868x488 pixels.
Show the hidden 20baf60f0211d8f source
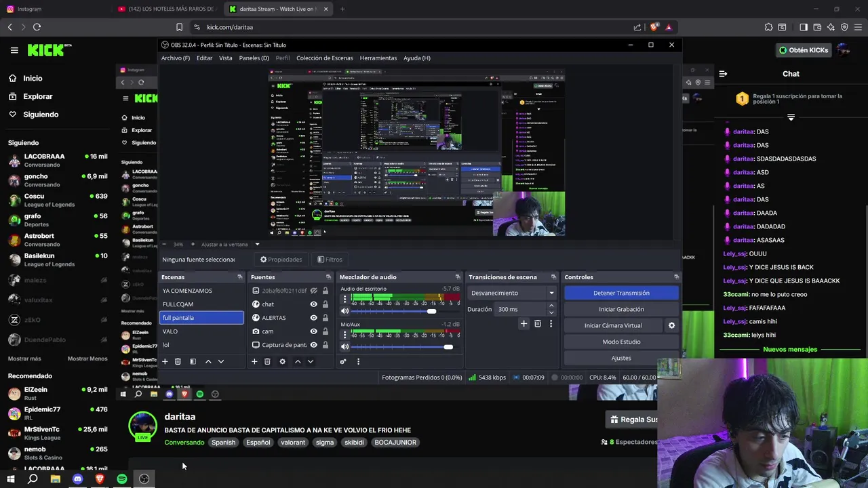313,291
